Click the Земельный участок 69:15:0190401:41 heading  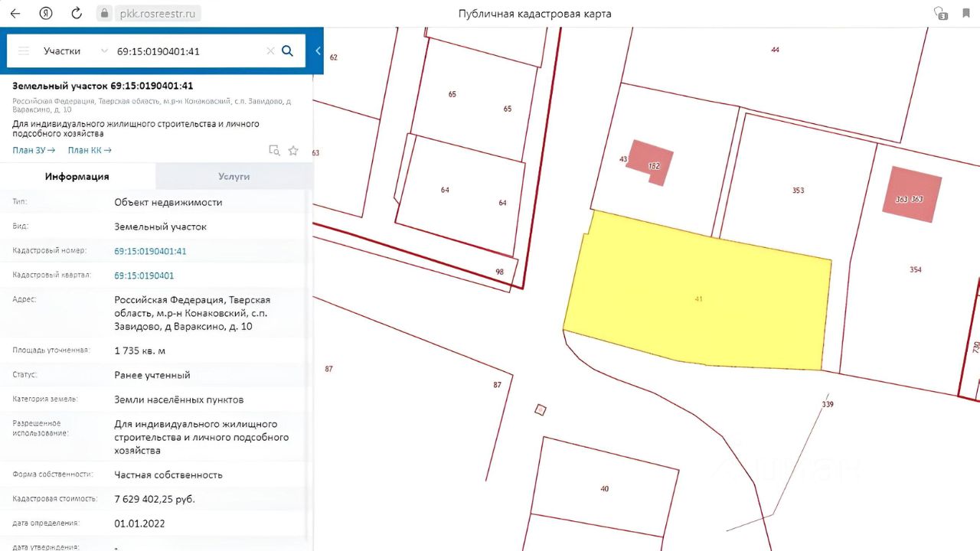click(x=103, y=86)
